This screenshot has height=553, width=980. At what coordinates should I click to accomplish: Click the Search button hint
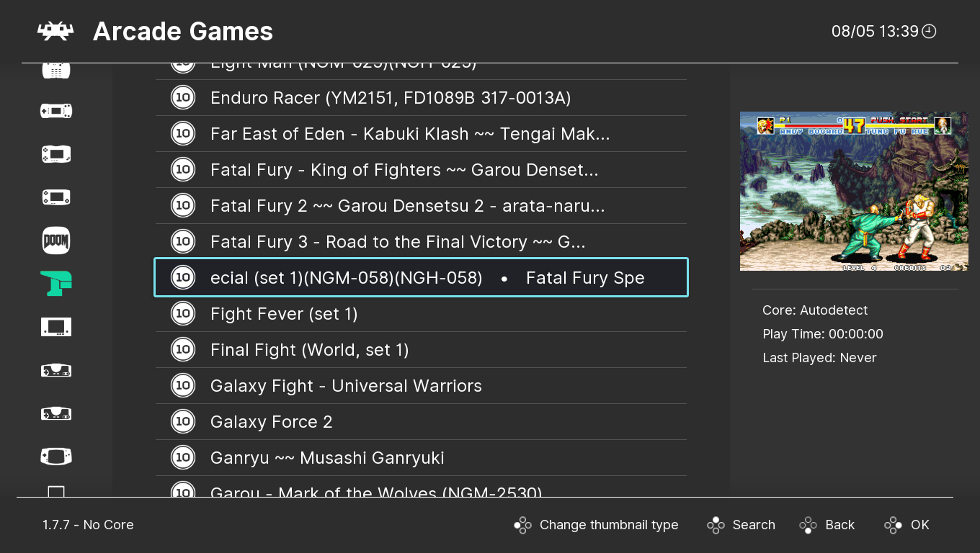pos(741,525)
